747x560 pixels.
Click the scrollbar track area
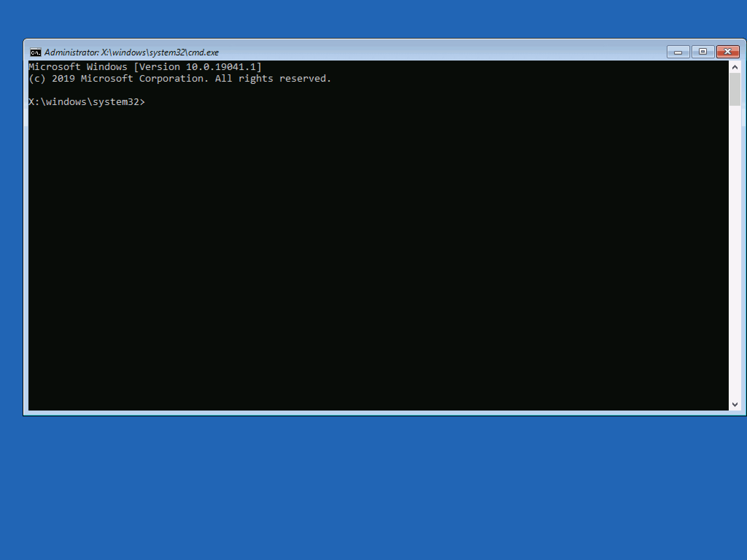pos(735,255)
